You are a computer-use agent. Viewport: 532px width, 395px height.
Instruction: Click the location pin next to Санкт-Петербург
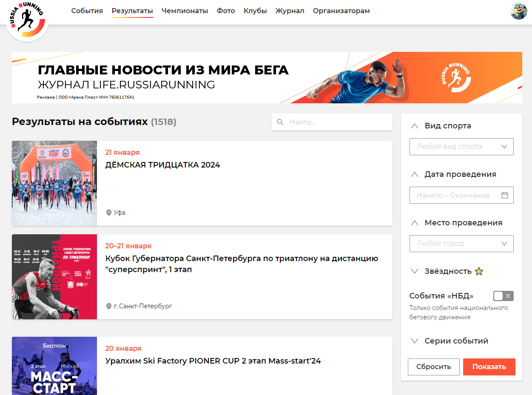109,306
